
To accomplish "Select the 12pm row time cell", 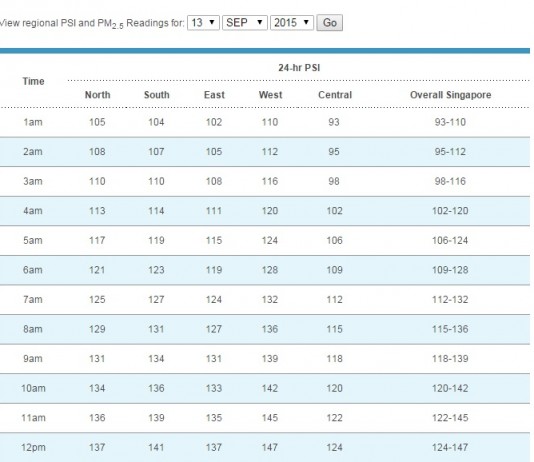I will pyautogui.click(x=33, y=447).
